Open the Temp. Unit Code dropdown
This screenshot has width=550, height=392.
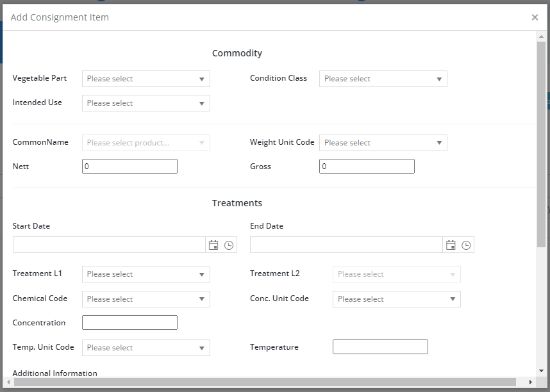pos(146,348)
